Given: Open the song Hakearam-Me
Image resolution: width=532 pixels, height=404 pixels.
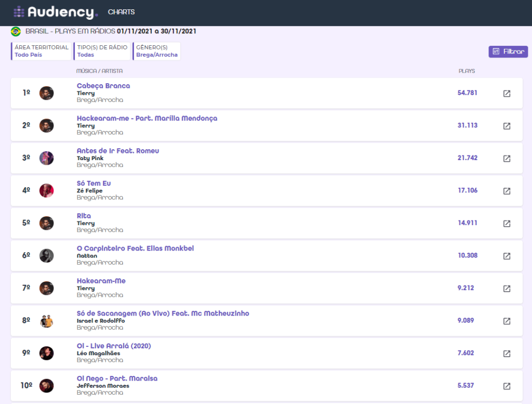Looking at the screenshot, I should [101, 281].
